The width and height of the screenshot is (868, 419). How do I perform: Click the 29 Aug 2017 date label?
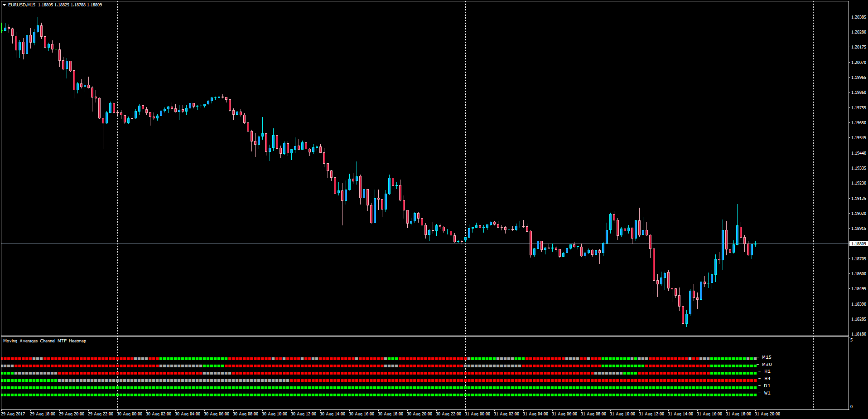13,414
